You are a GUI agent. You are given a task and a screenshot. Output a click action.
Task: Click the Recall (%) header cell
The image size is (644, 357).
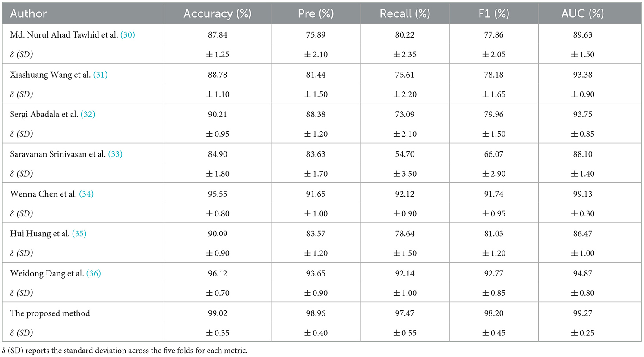[404, 13]
